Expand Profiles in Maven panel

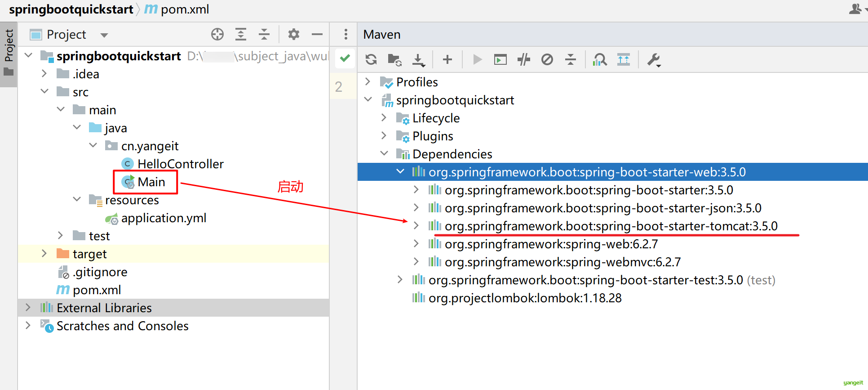(x=368, y=81)
